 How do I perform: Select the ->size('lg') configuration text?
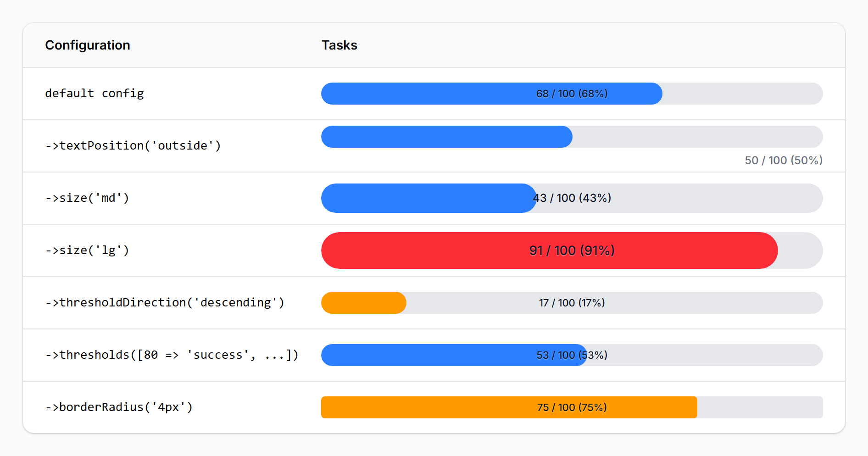coord(87,250)
